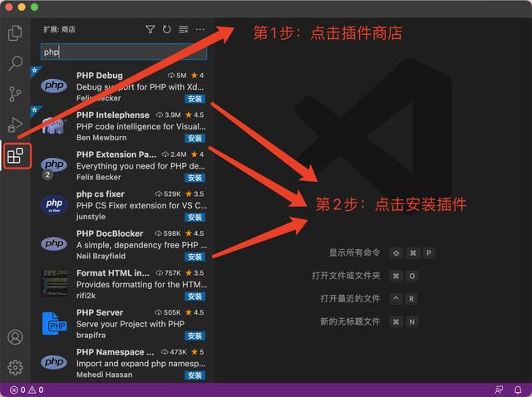This screenshot has height=397, width=532.
Task: Click the 扩展: 商店 panel title
Action: [x=59, y=30]
